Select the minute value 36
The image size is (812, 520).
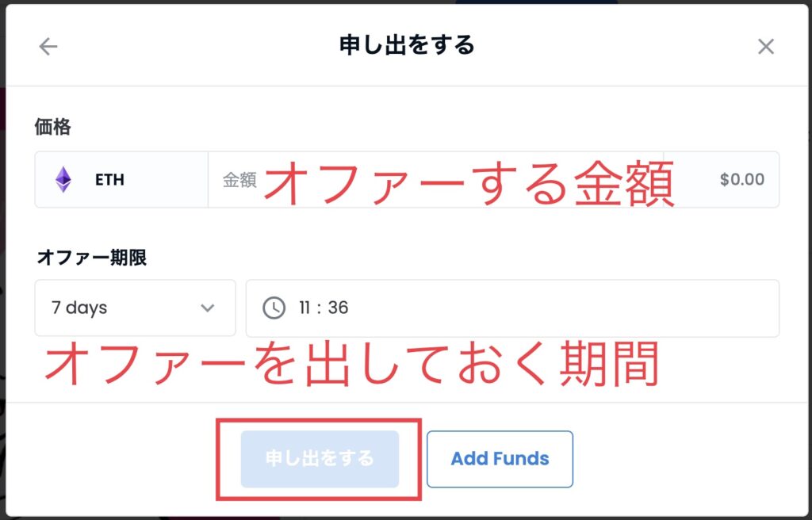[x=338, y=308]
